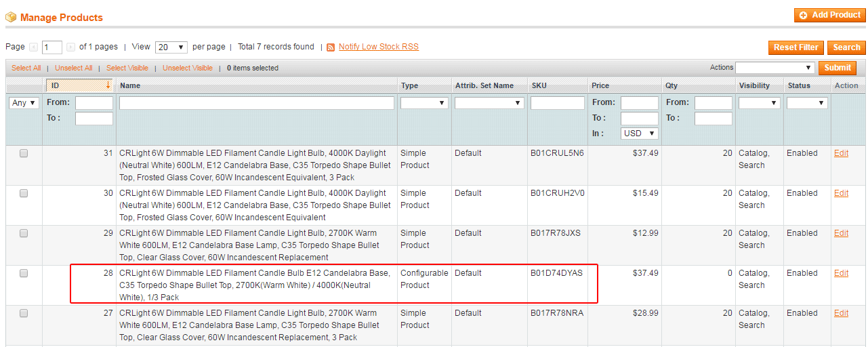868x347 pixels.
Task: Edit product with SKU B01CRUL5N6
Action: tap(841, 153)
